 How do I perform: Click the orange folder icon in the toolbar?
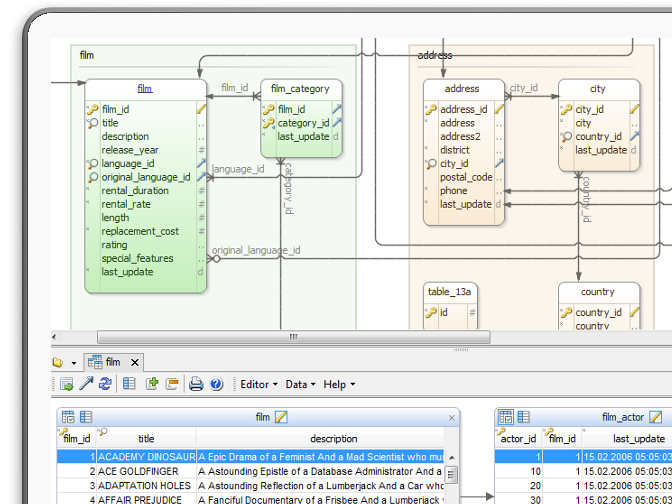click(x=172, y=384)
